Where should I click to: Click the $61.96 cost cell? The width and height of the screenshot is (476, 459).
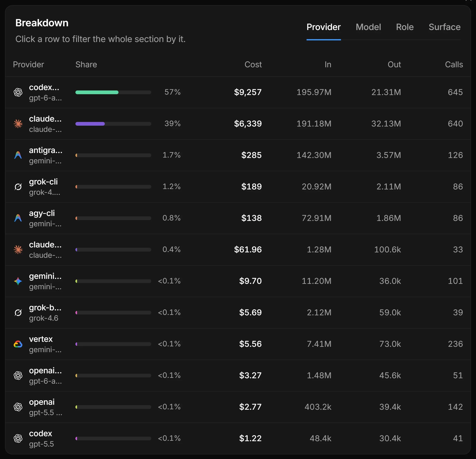248,249
